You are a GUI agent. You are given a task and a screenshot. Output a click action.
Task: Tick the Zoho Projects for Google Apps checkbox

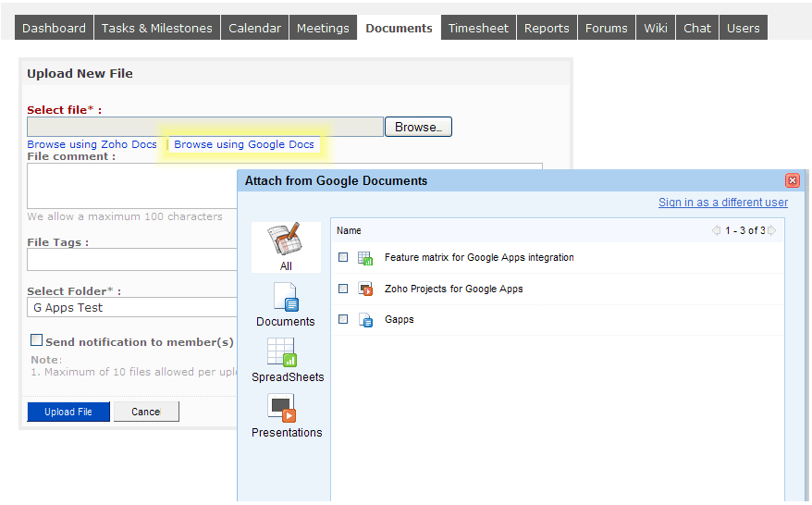(343, 289)
